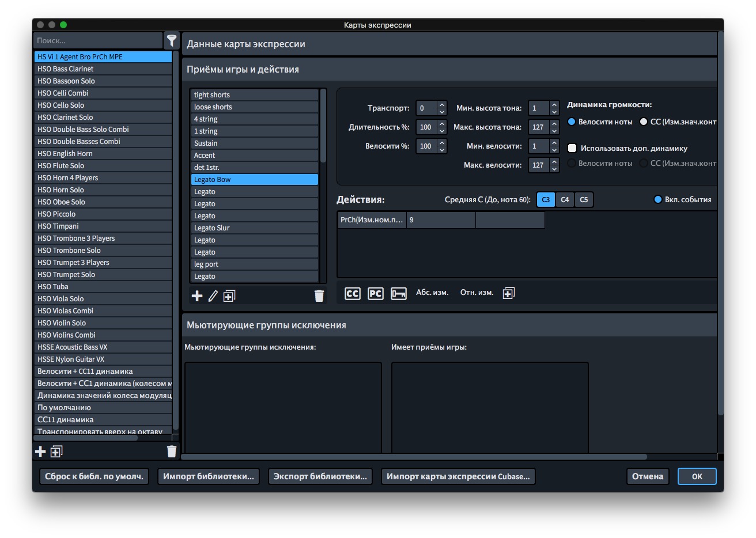This screenshot has width=756, height=538.
Task: Collapse the Приёмы игры и действия section
Action: tap(449, 69)
